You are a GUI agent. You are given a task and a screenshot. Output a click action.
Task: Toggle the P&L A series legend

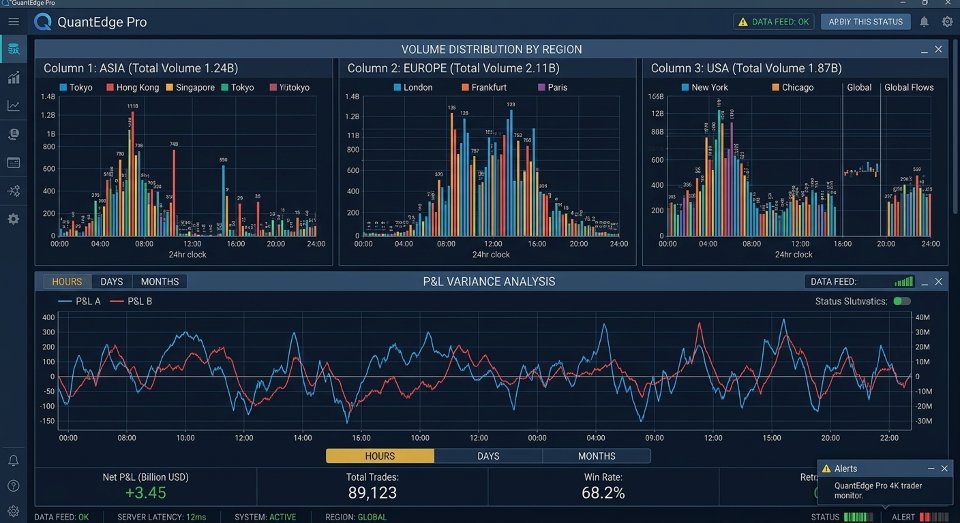tap(80, 301)
